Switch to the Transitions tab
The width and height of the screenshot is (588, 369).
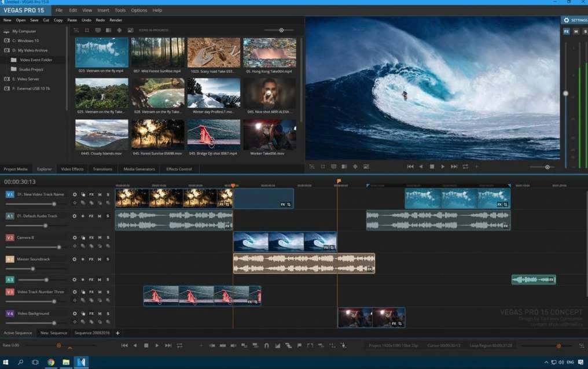coord(103,169)
